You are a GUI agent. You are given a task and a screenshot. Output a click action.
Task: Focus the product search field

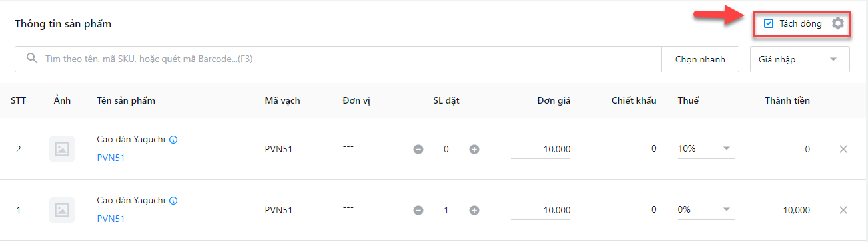(338, 59)
